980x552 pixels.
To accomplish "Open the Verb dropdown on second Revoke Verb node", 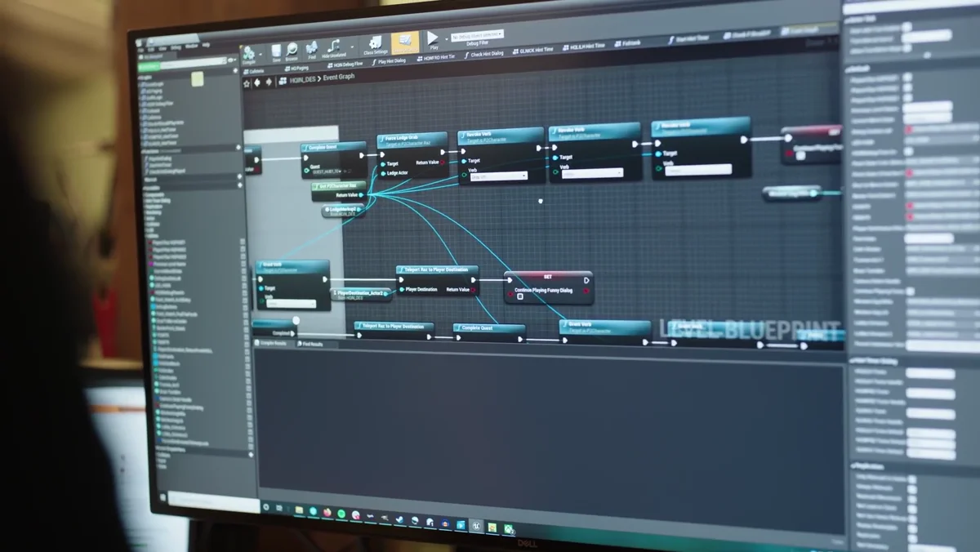I will (592, 173).
